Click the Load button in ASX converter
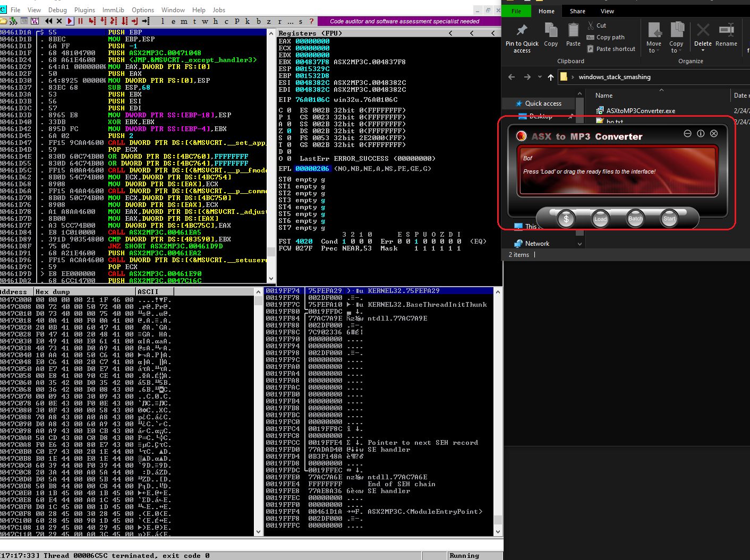 600,219
